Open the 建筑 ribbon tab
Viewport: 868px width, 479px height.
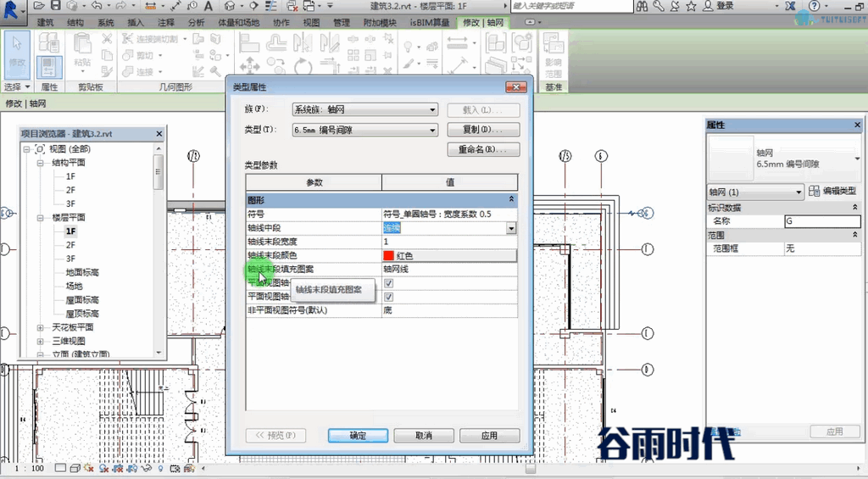46,23
